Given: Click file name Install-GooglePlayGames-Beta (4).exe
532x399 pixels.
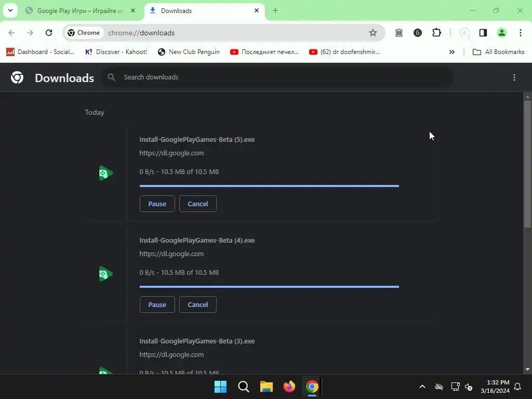Looking at the screenshot, I should [197, 240].
